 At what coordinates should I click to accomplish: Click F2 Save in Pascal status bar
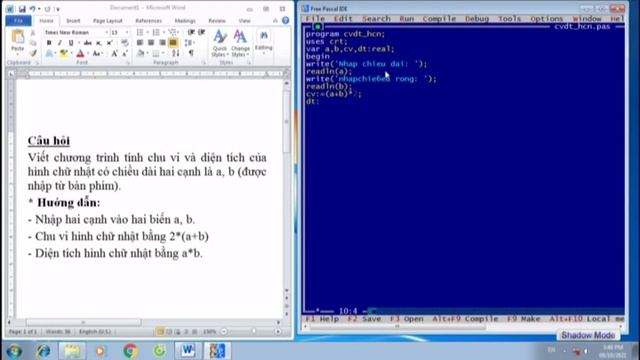pos(364,319)
